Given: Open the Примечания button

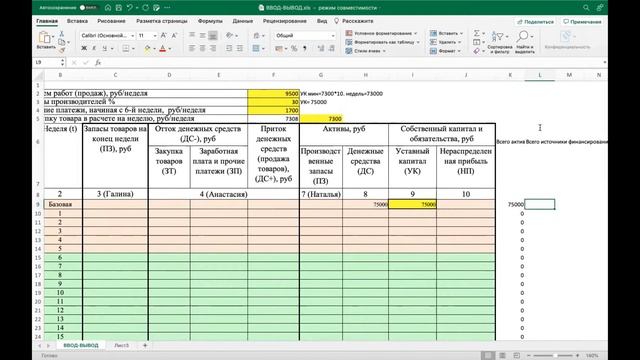Looking at the screenshot, I should (582, 22).
